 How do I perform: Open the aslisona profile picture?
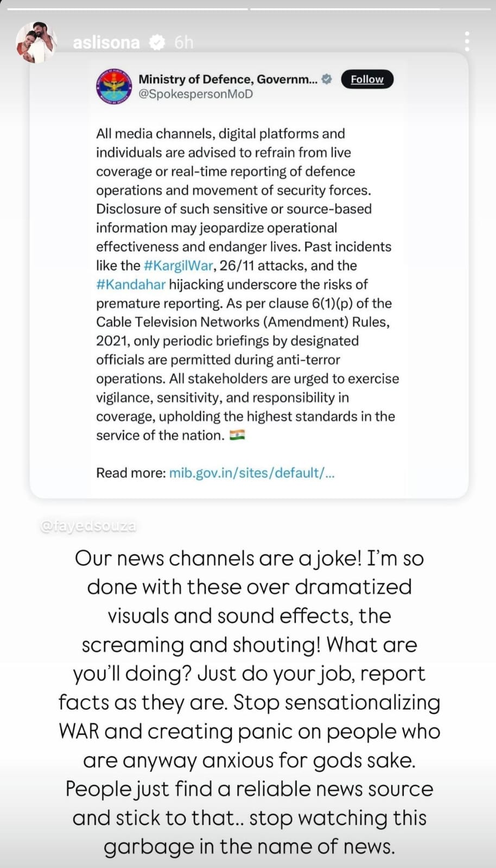click(36, 42)
